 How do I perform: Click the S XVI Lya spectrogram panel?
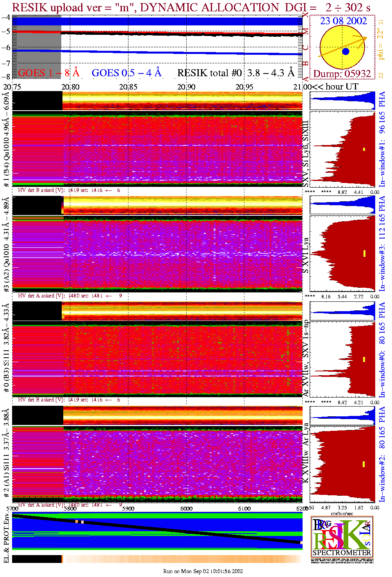[x=182, y=254]
